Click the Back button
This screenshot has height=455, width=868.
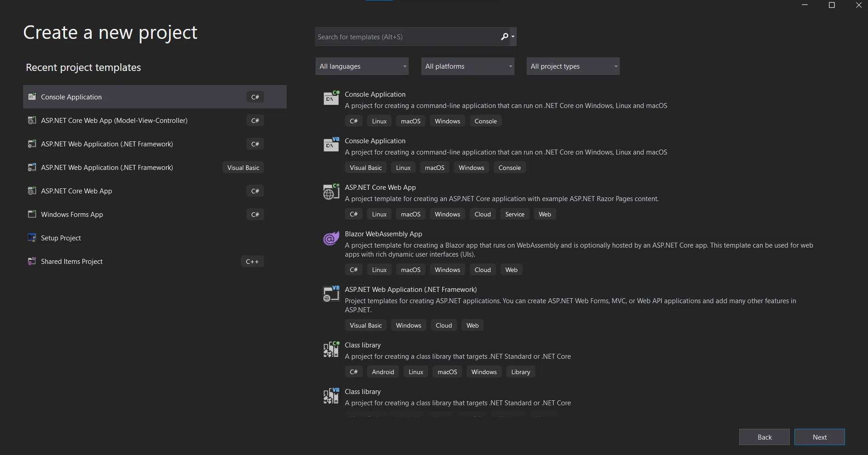click(764, 437)
